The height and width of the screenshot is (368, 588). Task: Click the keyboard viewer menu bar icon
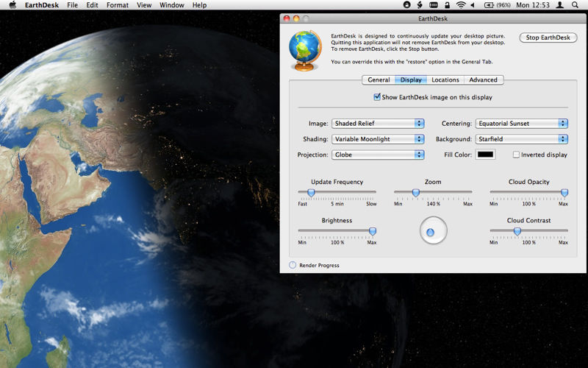point(434,5)
